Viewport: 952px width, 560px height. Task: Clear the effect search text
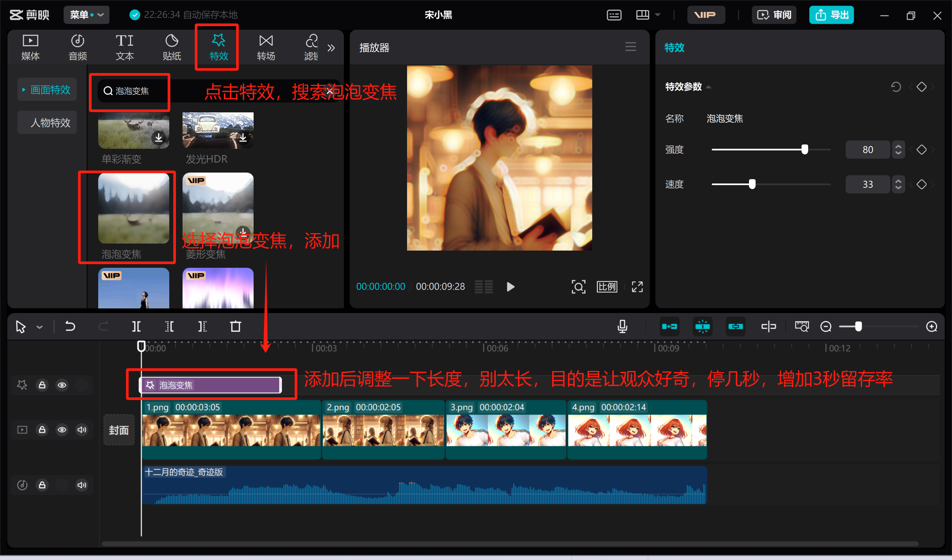point(330,91)
